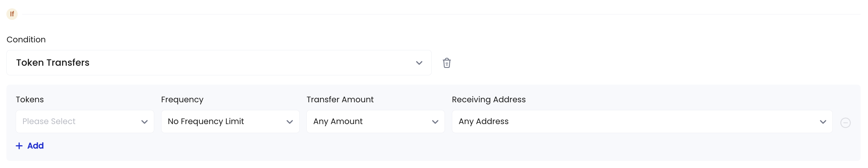
Task: Expand the No Frequency Limit dropdown
Action: coord(230,122)
